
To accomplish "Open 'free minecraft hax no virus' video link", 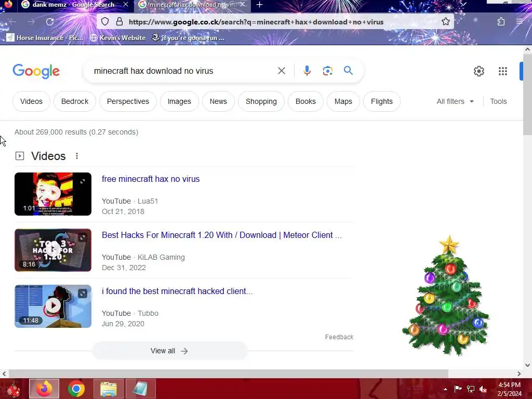I will pos(151,179).
